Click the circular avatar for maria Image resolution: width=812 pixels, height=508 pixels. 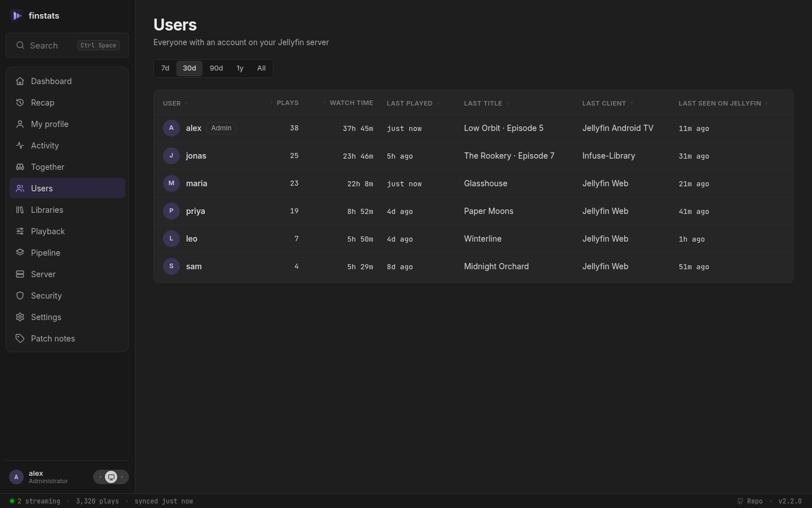coord(171,183)
